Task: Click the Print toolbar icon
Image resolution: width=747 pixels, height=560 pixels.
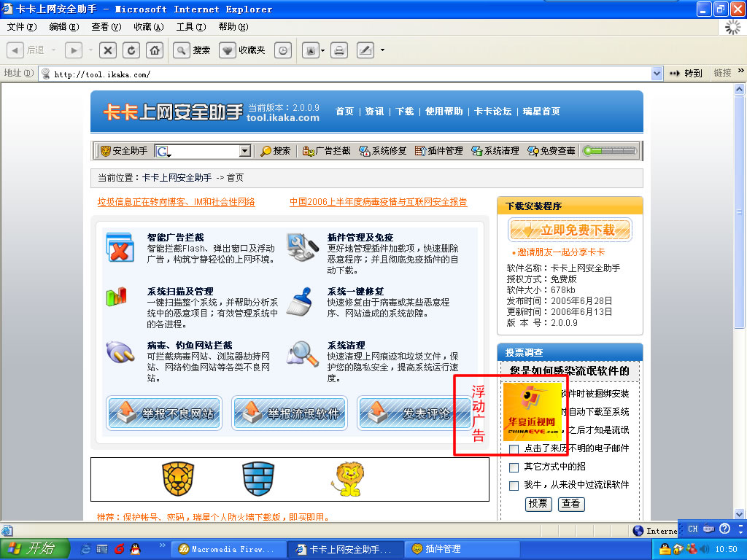Action: (x=339, y=50)
